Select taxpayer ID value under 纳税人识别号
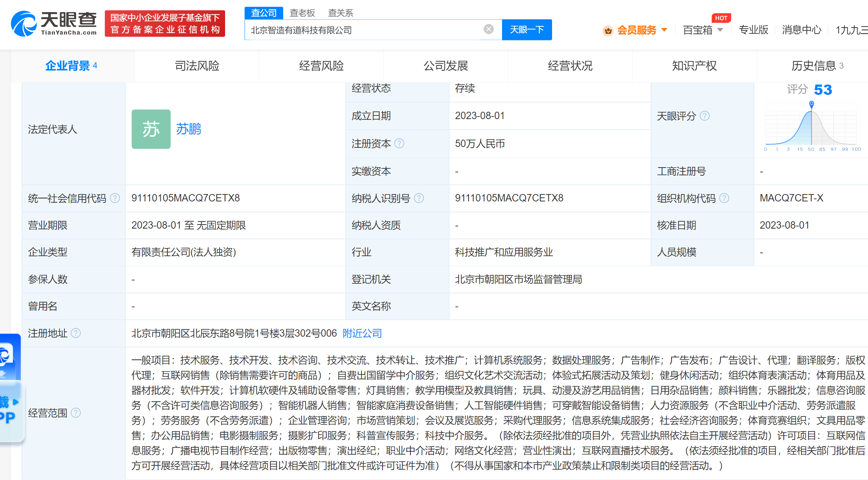 click(509, 198)
